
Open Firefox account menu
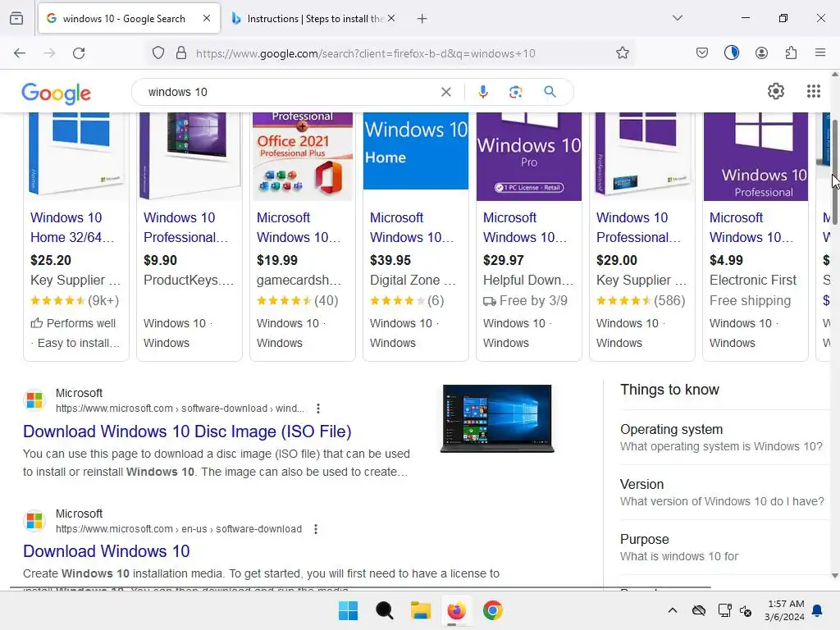click(x=761, y=53)
